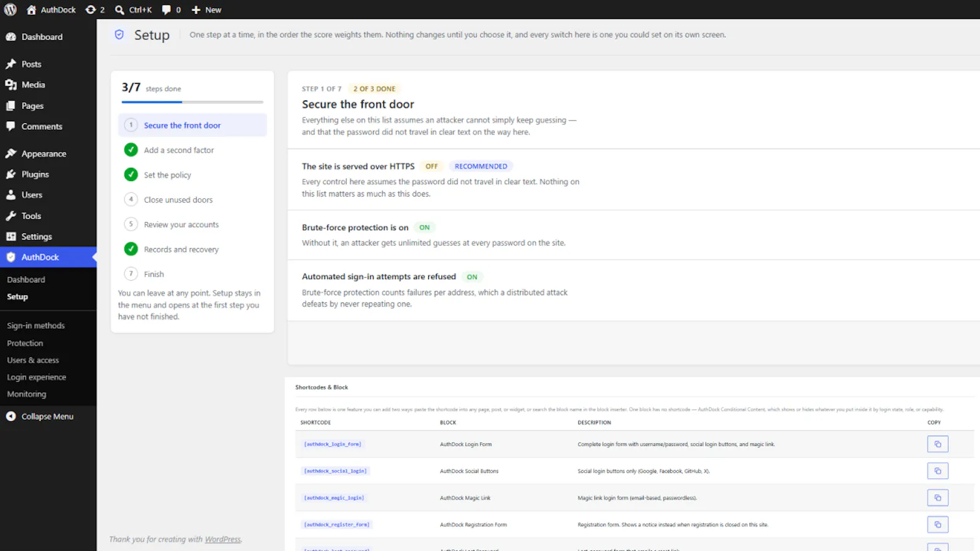
Task: Click AuthDock Login Form block name
Action: coord(466,444)
